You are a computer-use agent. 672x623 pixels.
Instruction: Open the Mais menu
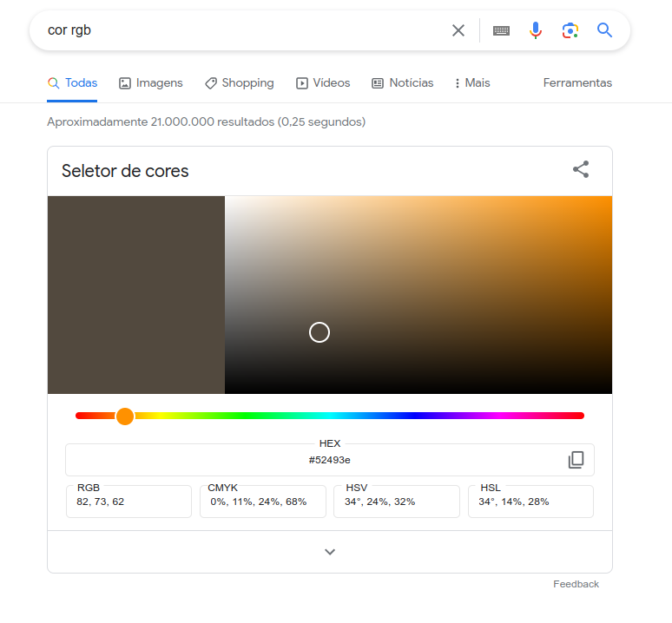click(x=472, y=82)
